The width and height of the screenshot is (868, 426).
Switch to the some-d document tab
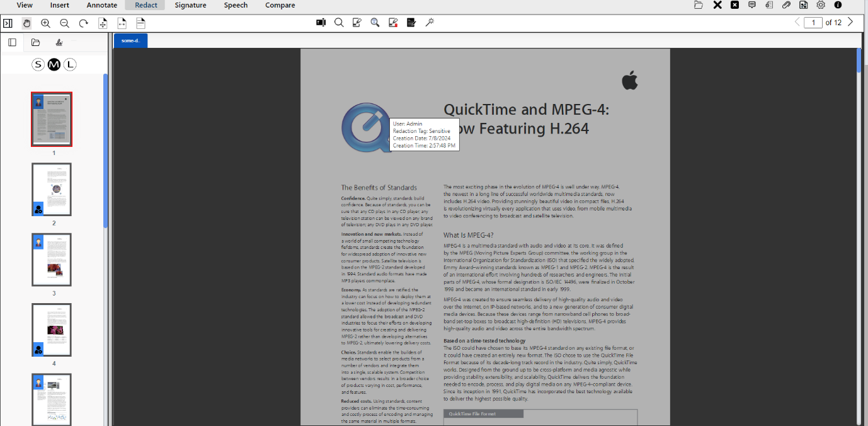(130, 41)
